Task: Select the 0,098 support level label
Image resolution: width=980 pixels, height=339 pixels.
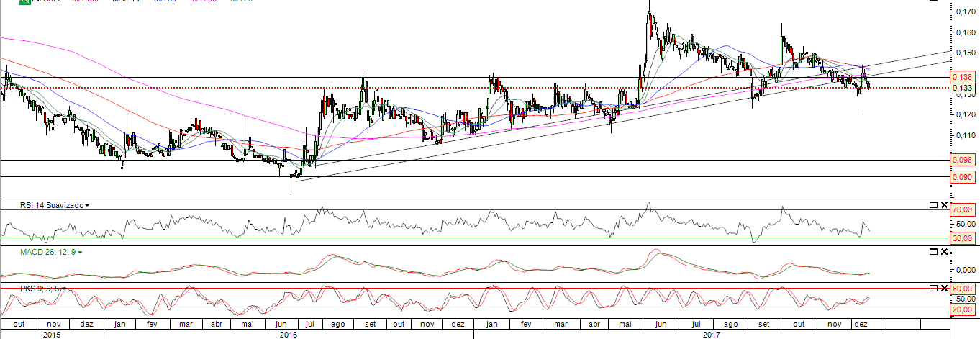Action: (x=963, y=161)
